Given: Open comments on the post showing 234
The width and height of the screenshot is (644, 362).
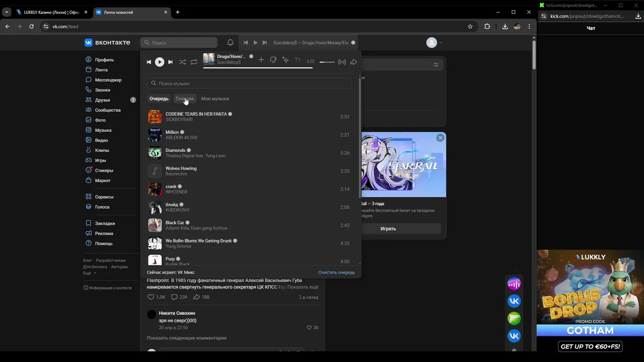Looking at the screenshot, I should (x=179, y=297).
